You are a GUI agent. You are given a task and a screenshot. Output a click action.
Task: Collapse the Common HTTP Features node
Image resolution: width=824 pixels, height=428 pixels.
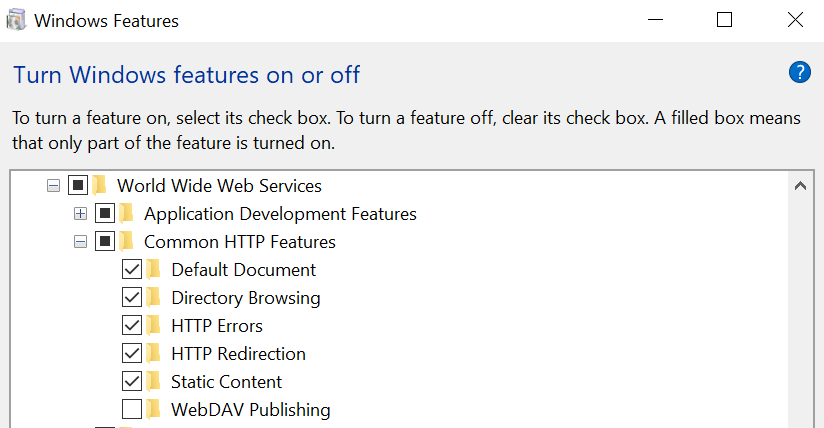point(81,241)
